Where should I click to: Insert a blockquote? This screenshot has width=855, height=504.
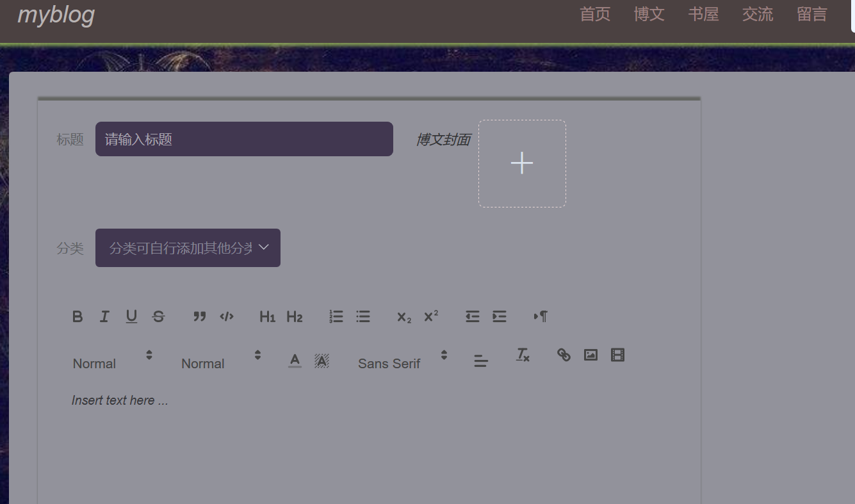[x=199, y=316]
